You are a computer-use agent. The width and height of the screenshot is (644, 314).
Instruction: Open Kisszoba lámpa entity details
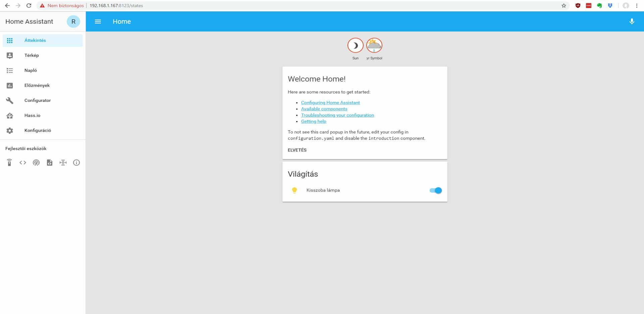323,190
